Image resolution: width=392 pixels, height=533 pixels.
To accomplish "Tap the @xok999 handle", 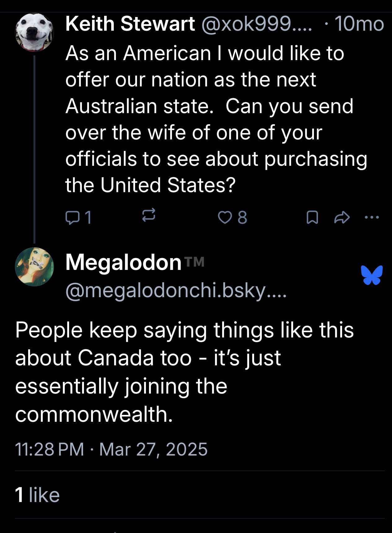I will pos(257,24).
